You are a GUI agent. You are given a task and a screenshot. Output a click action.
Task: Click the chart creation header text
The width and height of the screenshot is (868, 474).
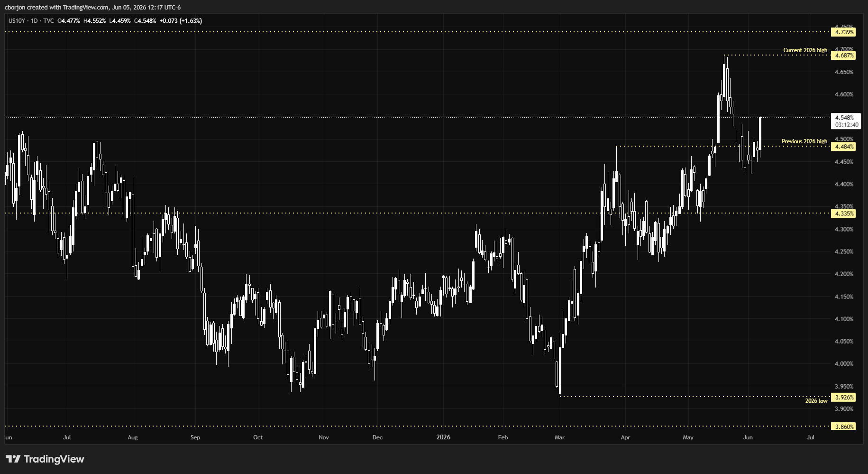click(x=92, y=7)
